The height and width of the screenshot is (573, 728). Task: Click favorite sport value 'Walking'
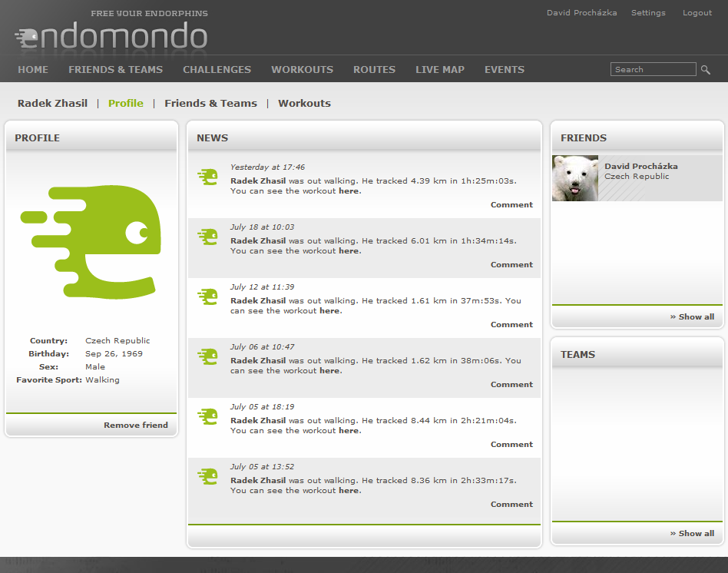102,380
